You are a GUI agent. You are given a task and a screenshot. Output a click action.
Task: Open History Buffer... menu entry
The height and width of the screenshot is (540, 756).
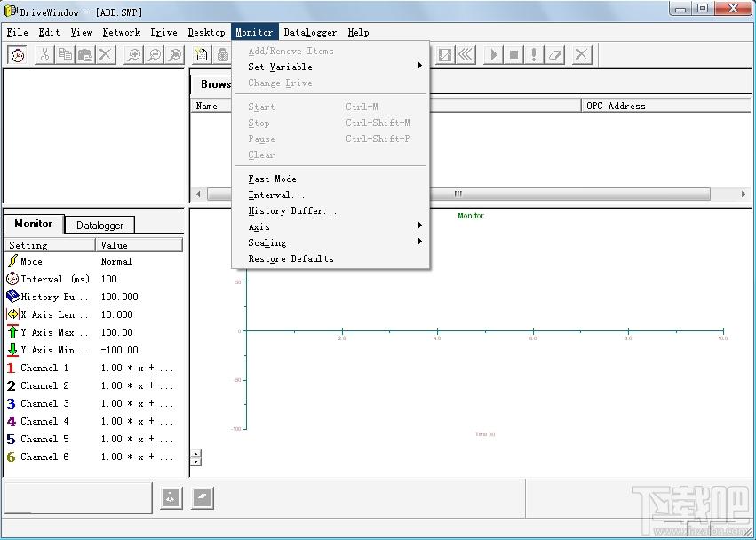330,210
